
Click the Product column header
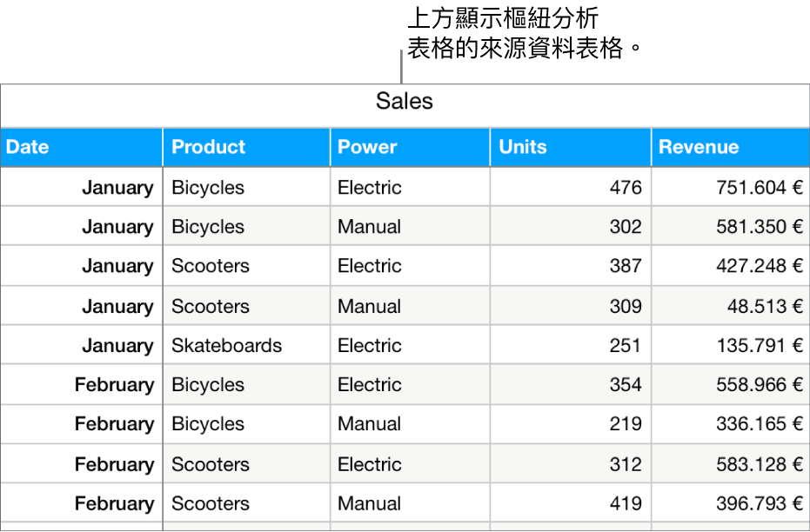tap(208, 147)
